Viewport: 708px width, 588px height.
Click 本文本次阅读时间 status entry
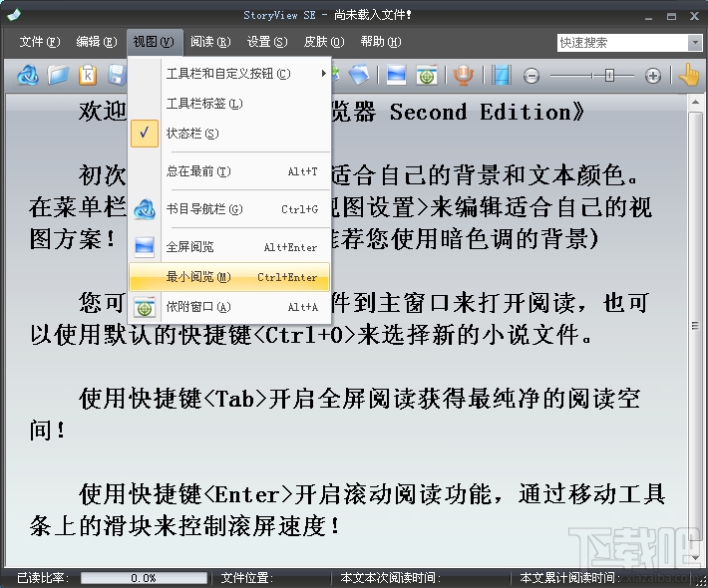(391, 578)
